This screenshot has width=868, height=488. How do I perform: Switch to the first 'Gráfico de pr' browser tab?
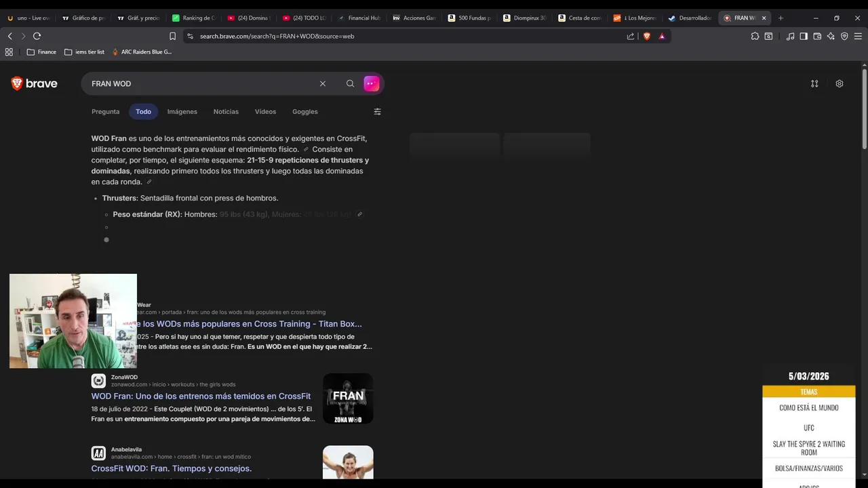84,18
